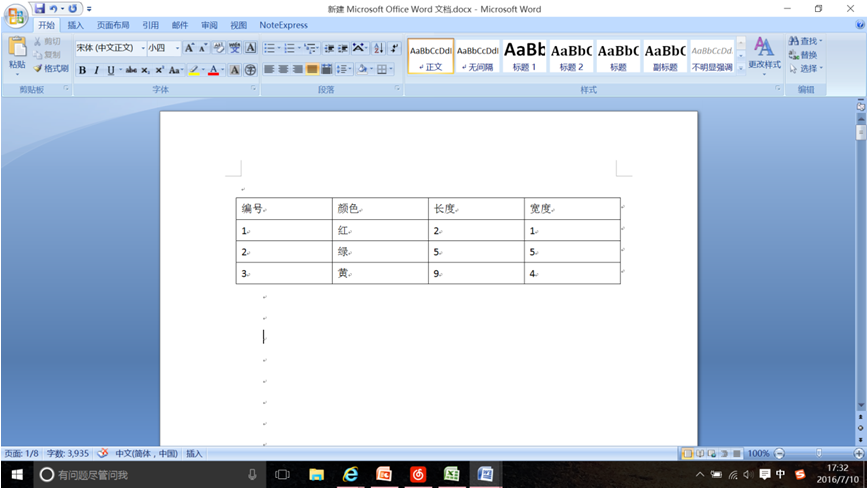Image resolution: width=868 pixels, height=489 pixels.
Task: Apply superscript formatting x²
Action: coord(159,70)
